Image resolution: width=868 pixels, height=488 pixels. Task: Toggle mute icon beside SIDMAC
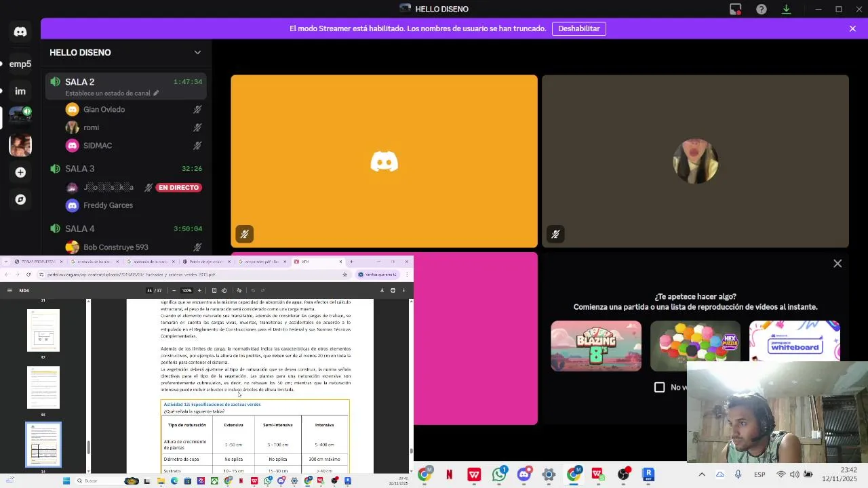click(x=197, y=146)
